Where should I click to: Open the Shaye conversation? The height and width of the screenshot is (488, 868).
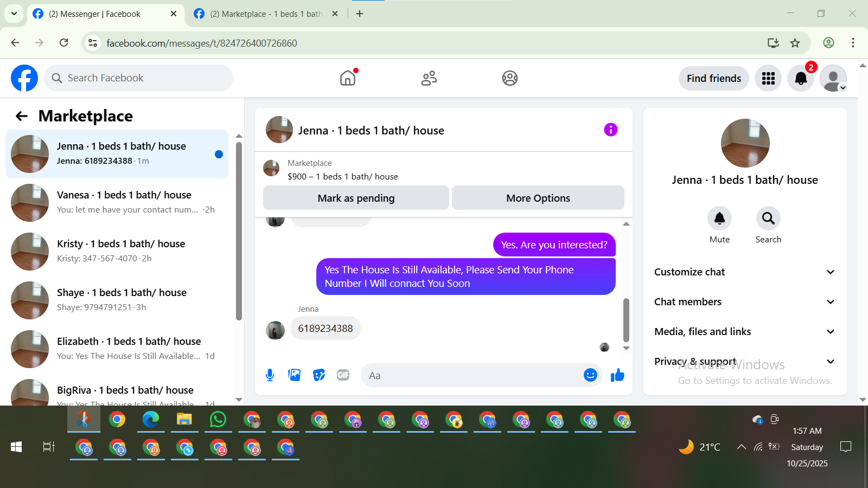(x=117, y=300)
